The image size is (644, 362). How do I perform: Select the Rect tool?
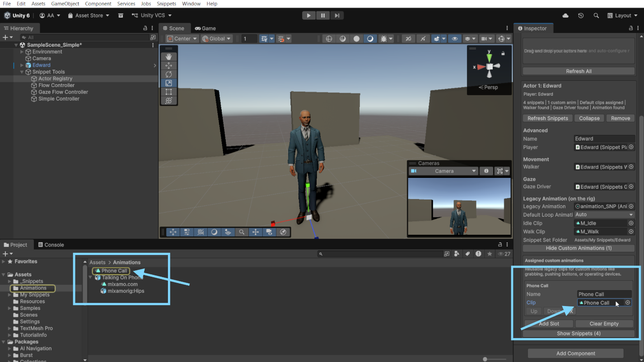click(168, 92)
